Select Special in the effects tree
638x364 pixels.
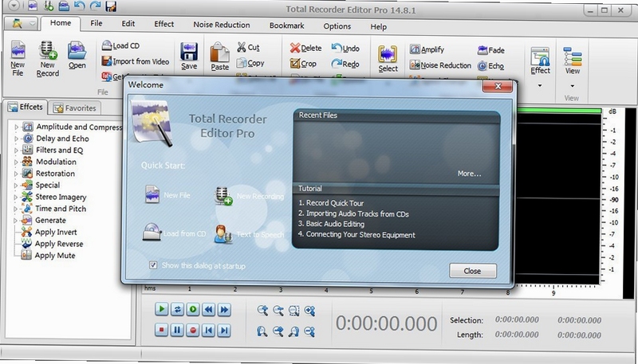point(48,186)
